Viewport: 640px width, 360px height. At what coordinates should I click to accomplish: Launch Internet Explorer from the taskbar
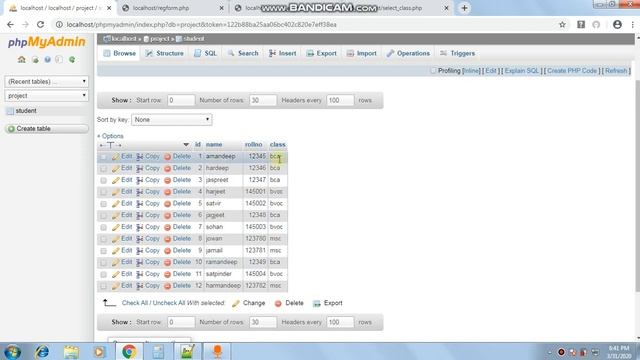(x=42, y=351)
